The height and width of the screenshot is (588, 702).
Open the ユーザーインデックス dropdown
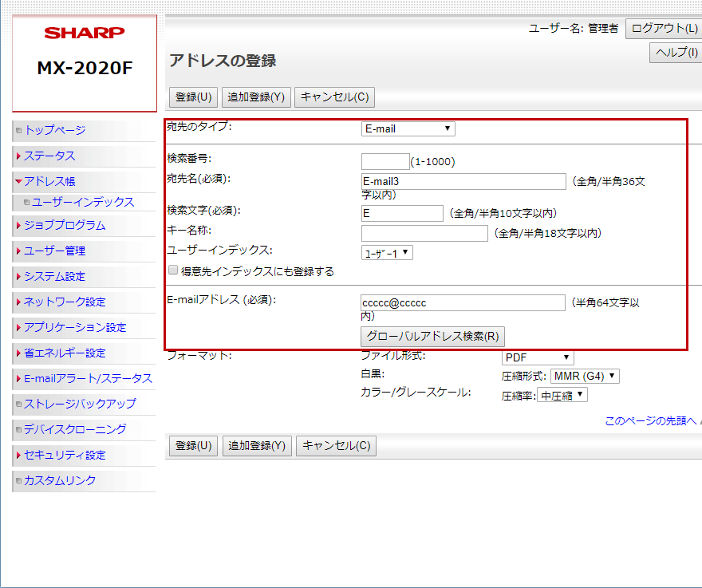387,253
